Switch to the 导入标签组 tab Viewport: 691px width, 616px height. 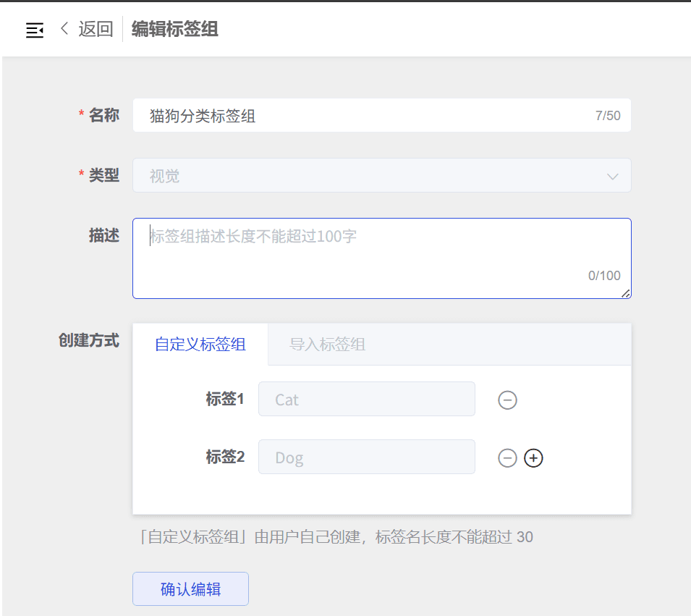pos(327,345)
